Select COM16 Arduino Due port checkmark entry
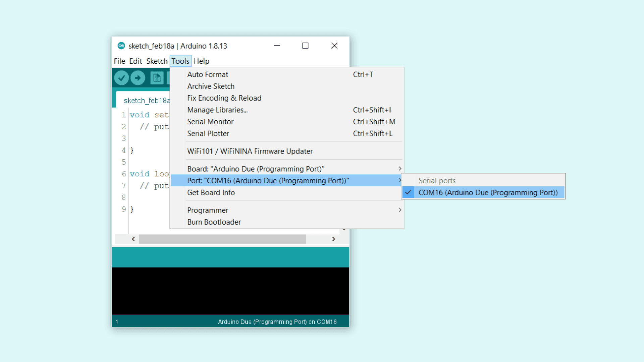The width and height of the screenshot is (644, 362). click(487, 193)
